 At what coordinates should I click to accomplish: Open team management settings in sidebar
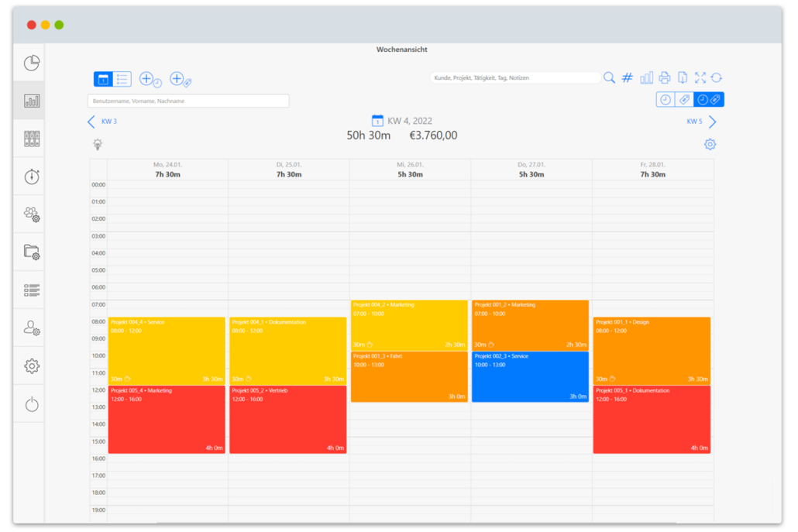click(32, 215)
